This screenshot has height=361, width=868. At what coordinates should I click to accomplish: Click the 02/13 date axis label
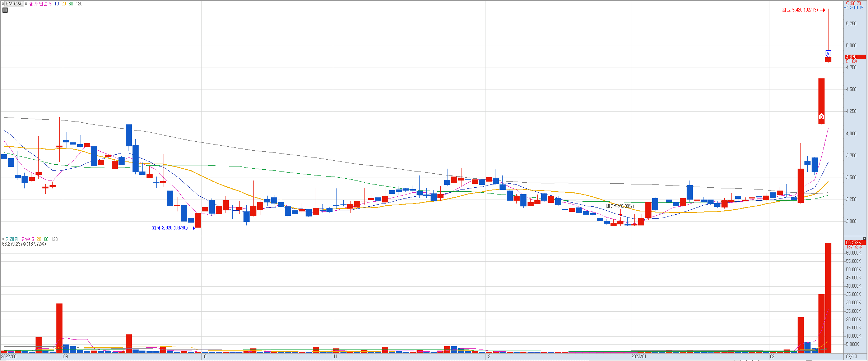851,357
